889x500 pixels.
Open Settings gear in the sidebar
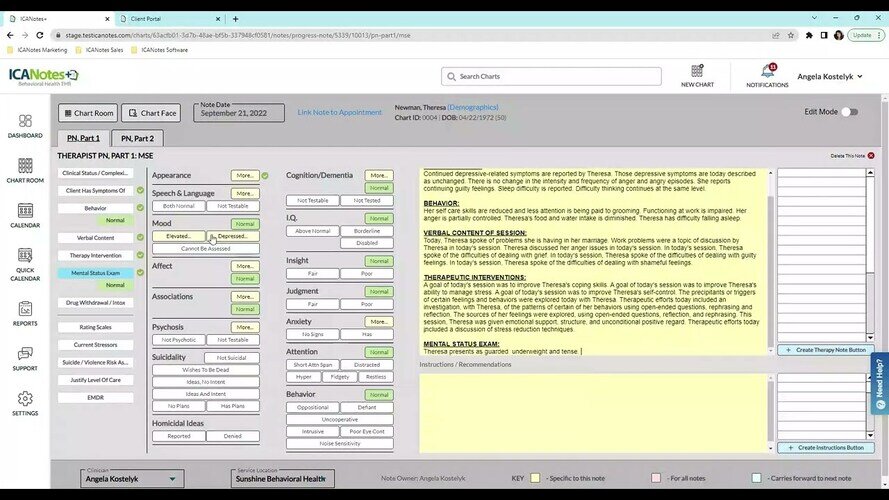pyautogui.click(x=25, y=401)
